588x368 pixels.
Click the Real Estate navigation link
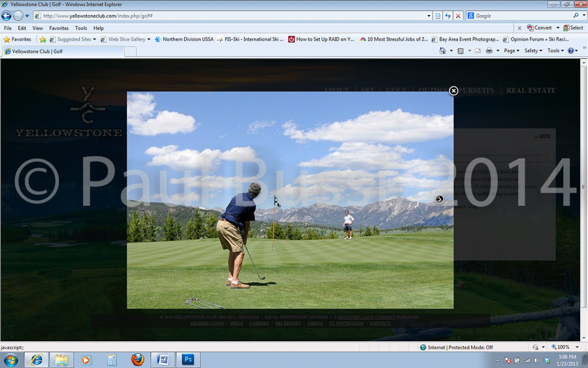click(531, 90)
